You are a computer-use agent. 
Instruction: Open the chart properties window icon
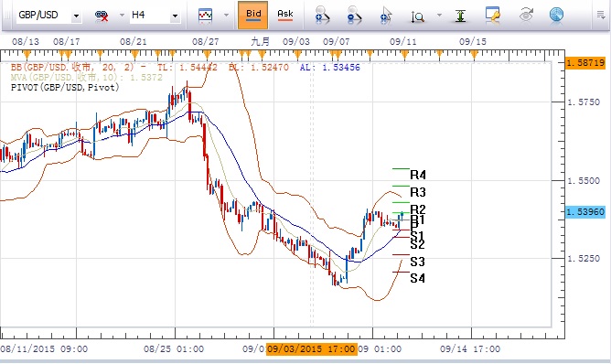[x=492, y=15]
